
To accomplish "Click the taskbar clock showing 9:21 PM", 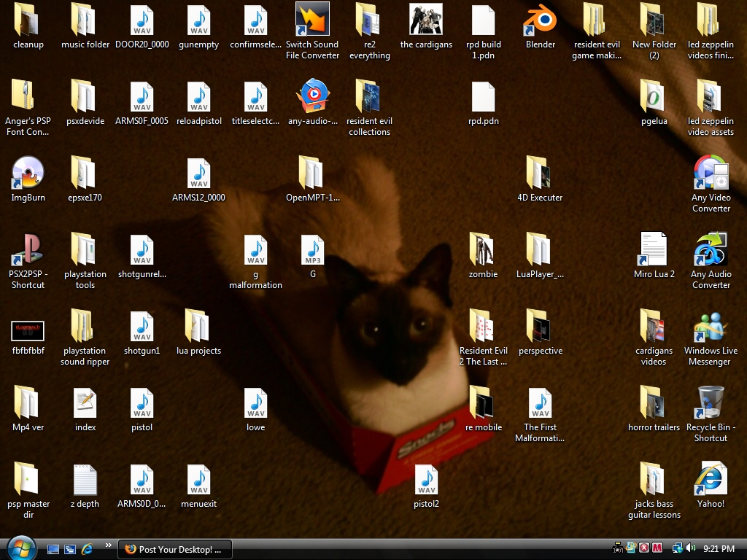I will pos(719,549).
